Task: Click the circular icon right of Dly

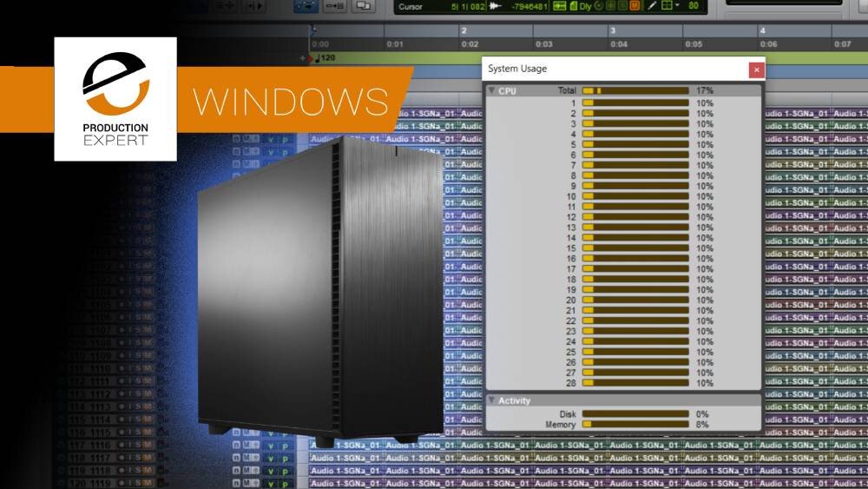Action: tap(598, 6)
